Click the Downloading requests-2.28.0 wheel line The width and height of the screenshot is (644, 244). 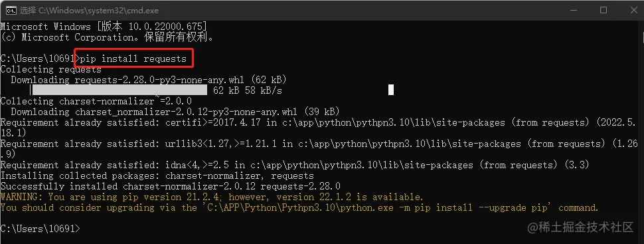[149, 79]
